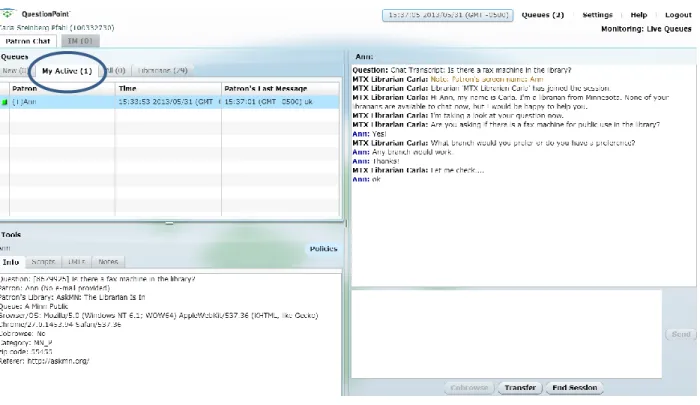Open the Policies button
The image size is (700, 405).
(323, 249)
